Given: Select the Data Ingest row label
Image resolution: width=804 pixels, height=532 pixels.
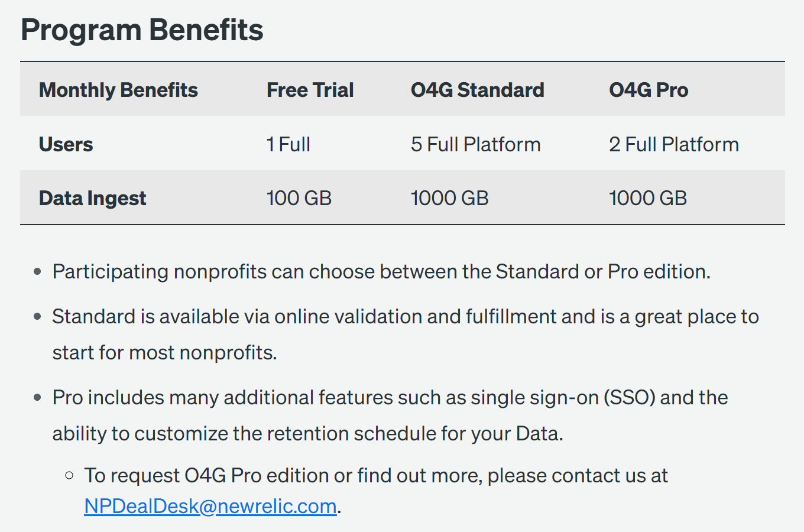Looking at the screenshot, I should click(x=92, y=198).
